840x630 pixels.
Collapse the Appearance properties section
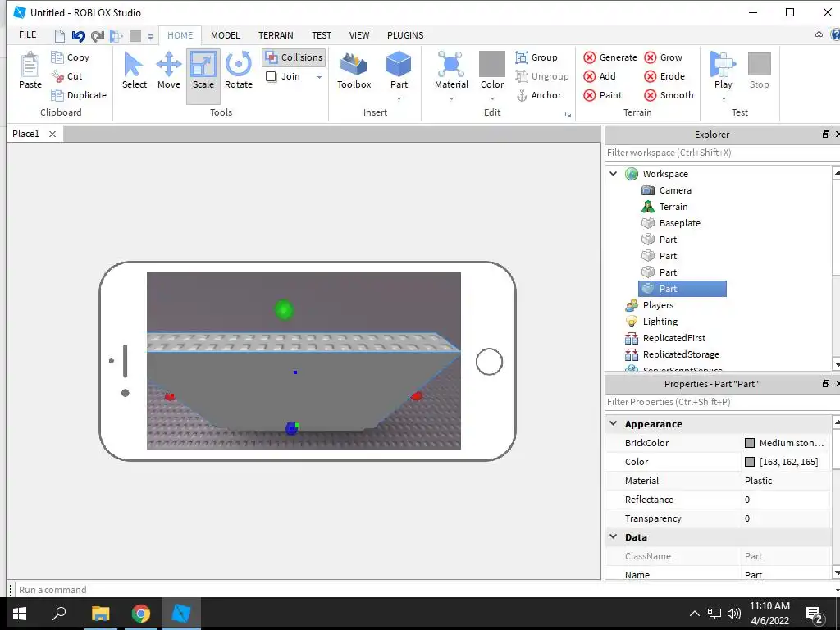(x=614, y=423)
